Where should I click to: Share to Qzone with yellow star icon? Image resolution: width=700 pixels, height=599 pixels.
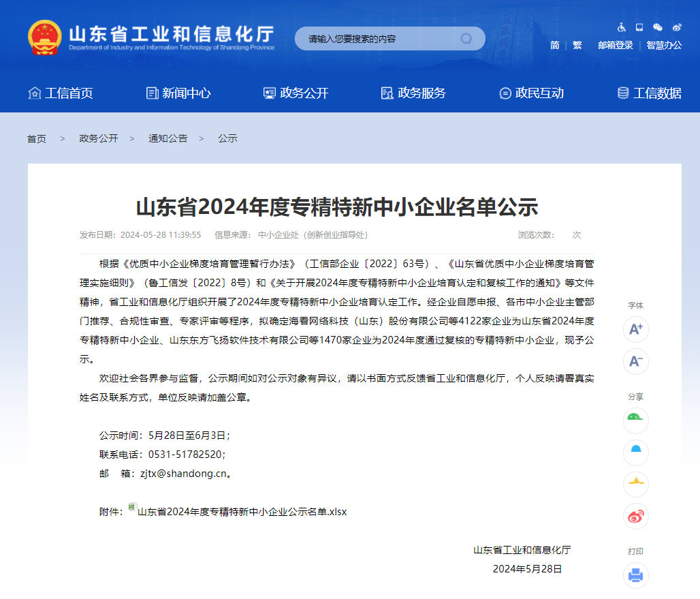635,485
